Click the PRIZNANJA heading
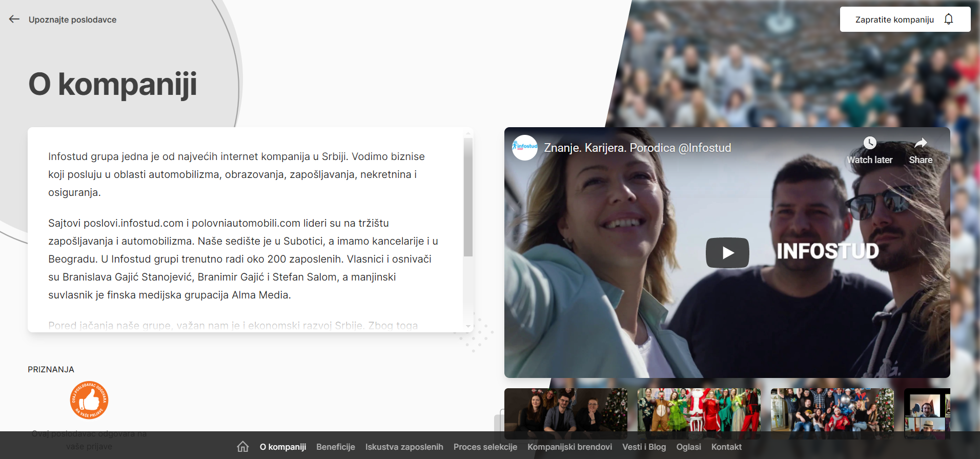The height and width of the screenshot is (459, 980). [51, 369]
